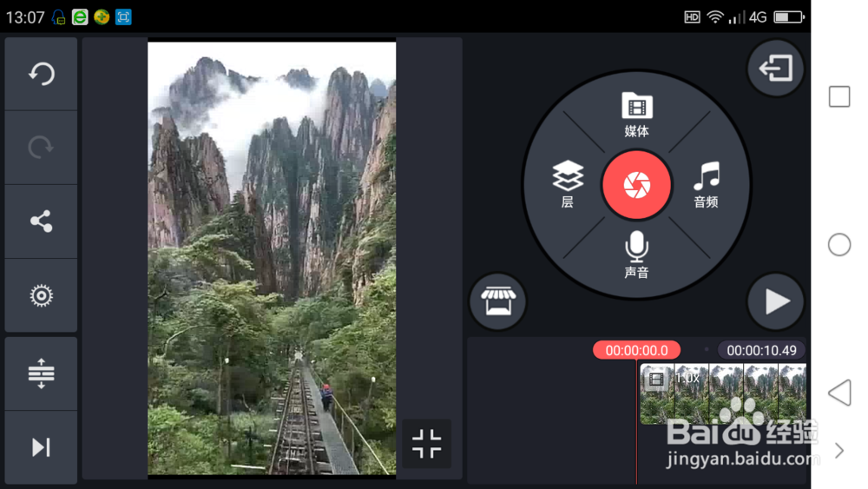The width and height of the screenshot is (868, 489).
Task: Tap the navigation bar hide chevron
Action: coord(839,450)
